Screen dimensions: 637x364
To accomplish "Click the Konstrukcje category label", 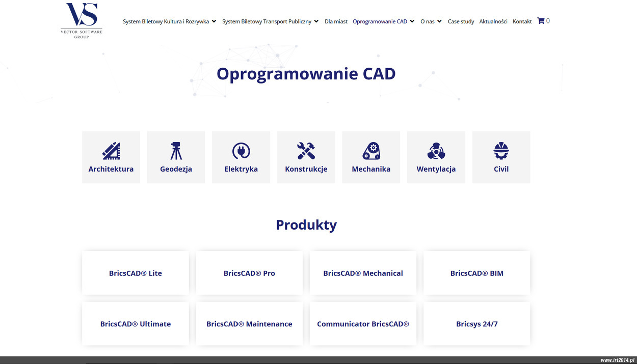I will pos(306,169).
